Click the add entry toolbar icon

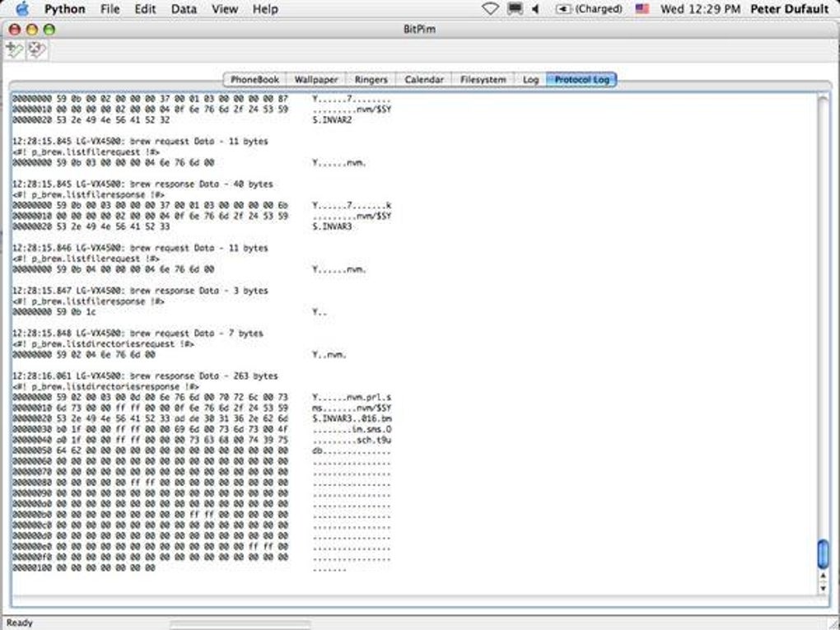15,49
